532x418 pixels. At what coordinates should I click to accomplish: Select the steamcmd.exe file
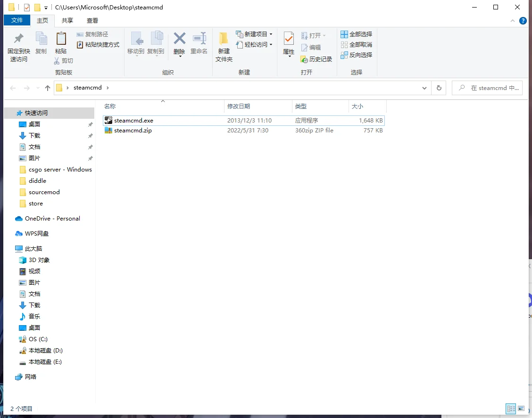(x=244, y=120)
